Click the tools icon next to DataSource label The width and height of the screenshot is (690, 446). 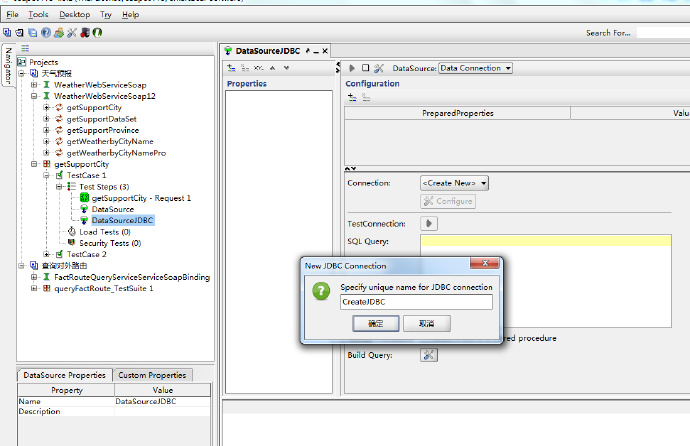[379, 68]
